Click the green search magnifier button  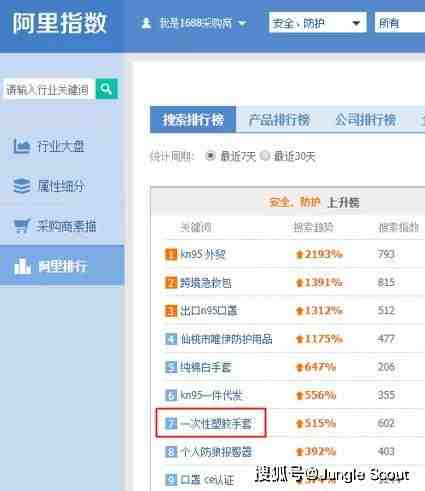pyautogui.click(x=107, y=89)
